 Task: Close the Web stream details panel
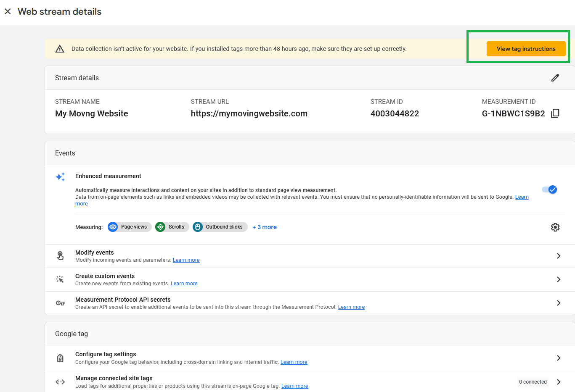[x=8, y=11]
